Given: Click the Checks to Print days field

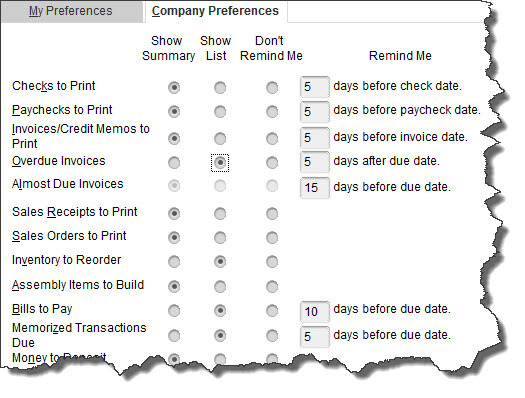Looking at the screenshot, I should [315, 87].
